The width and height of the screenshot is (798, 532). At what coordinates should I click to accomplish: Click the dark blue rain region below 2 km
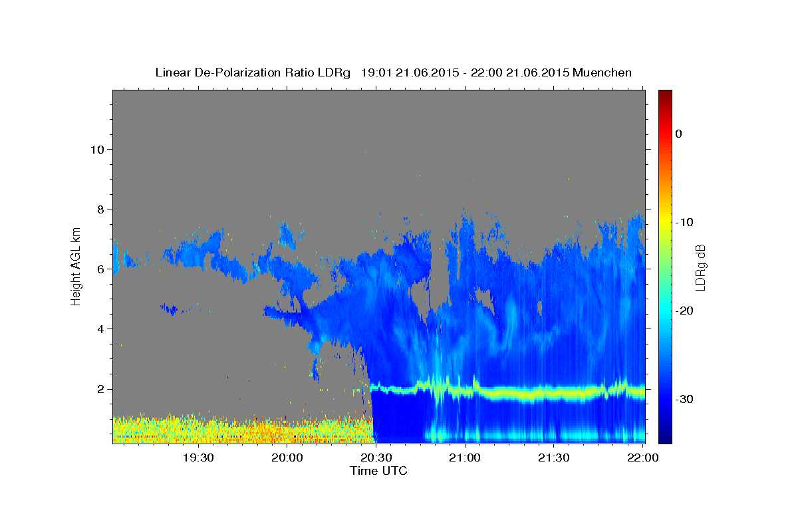click(399, 416)
